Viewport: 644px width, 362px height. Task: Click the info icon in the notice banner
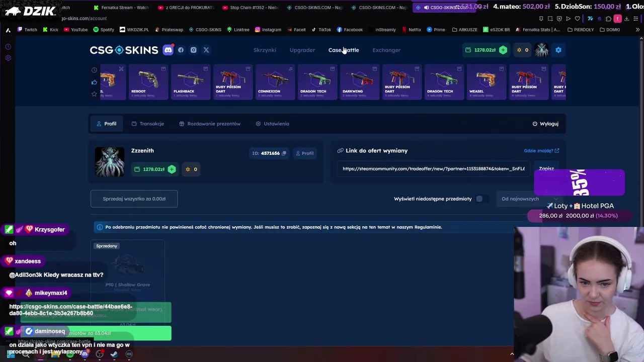pos(100,227)
